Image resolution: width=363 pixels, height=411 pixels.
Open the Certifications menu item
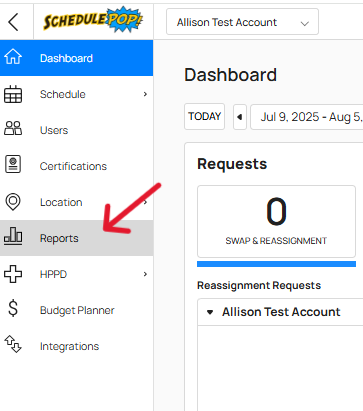tap(77, 166)
